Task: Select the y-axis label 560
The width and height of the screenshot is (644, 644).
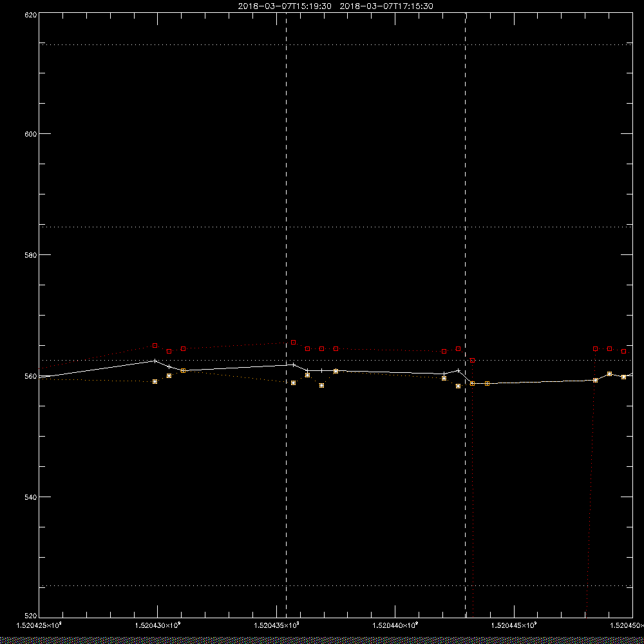Action: click(x=31, y=376)
